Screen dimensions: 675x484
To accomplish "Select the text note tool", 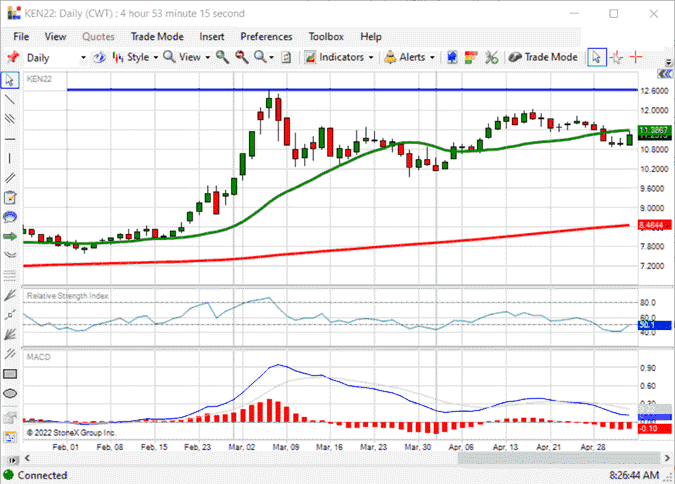I will (10, 198).
